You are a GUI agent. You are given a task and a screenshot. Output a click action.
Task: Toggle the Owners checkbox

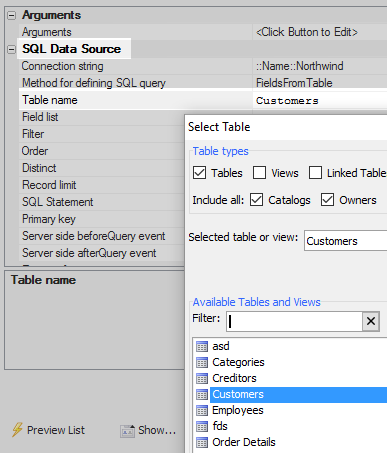click(x=327, y=200)
